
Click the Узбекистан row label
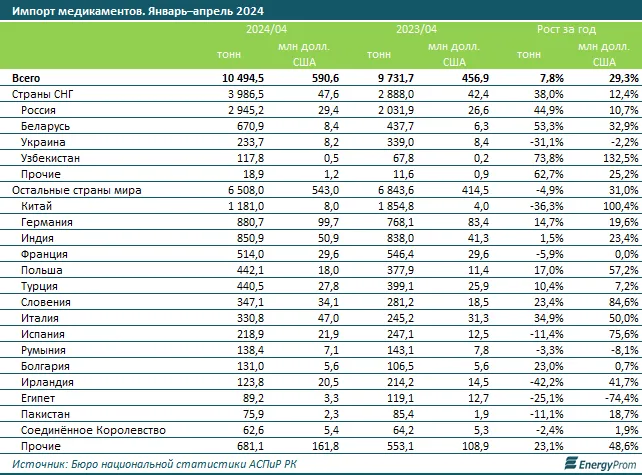tap(50, 158)
